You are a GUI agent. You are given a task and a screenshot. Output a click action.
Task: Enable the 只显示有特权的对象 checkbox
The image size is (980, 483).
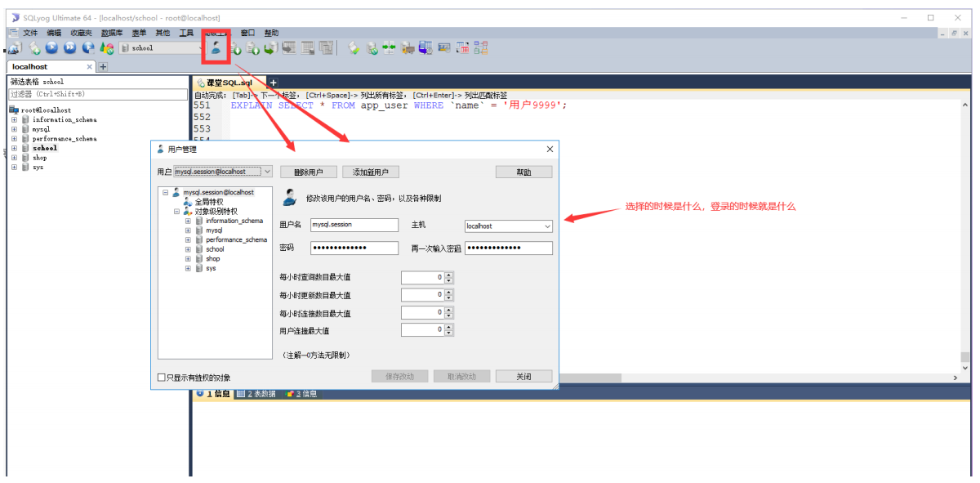[x=162, y=378]
